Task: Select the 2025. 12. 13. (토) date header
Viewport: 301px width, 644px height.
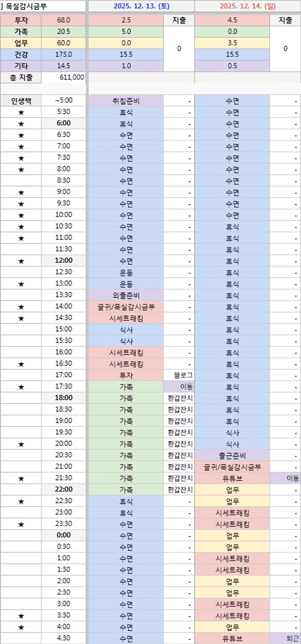Action: pos(141,6)
